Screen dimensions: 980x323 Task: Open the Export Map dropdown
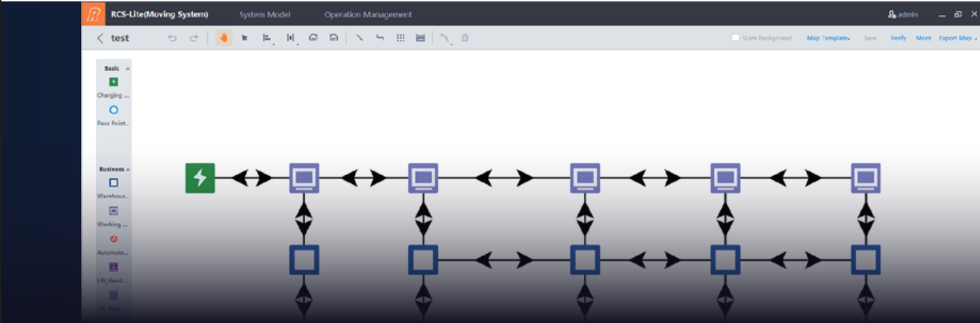957,38
